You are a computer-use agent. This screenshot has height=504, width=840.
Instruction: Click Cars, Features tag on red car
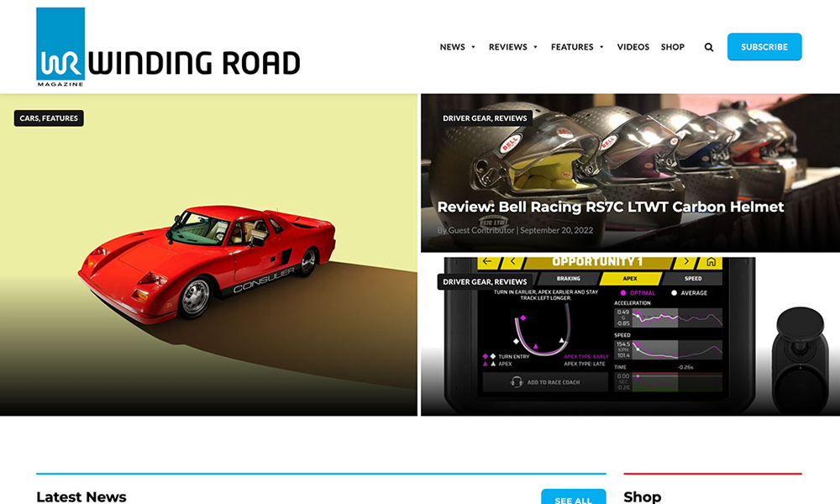coord(49,118)
